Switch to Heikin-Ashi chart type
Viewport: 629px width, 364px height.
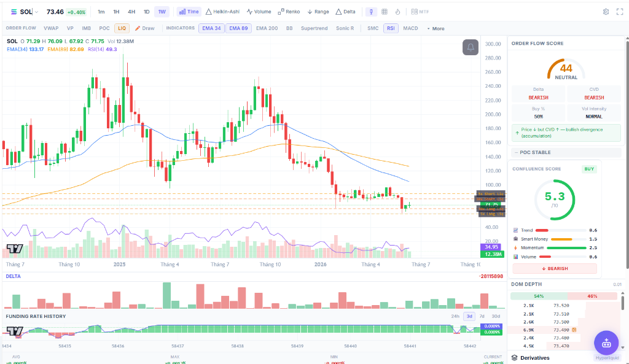[x=222, y=12]
